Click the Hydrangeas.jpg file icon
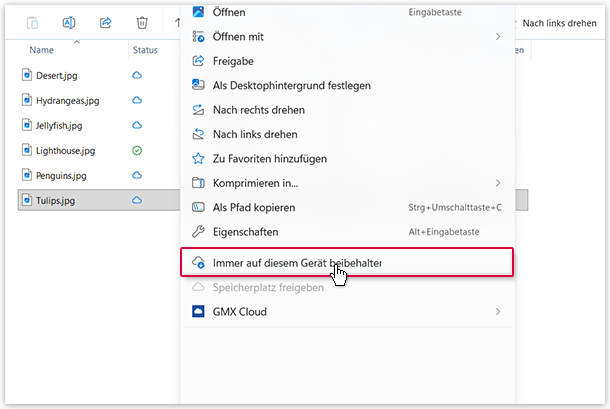This screenshot has width=610, height=409. (27, 100)
